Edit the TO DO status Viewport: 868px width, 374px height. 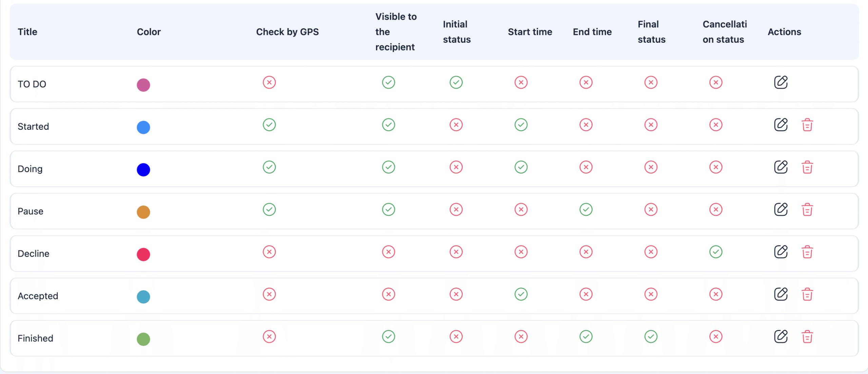[x=781, y=82]
